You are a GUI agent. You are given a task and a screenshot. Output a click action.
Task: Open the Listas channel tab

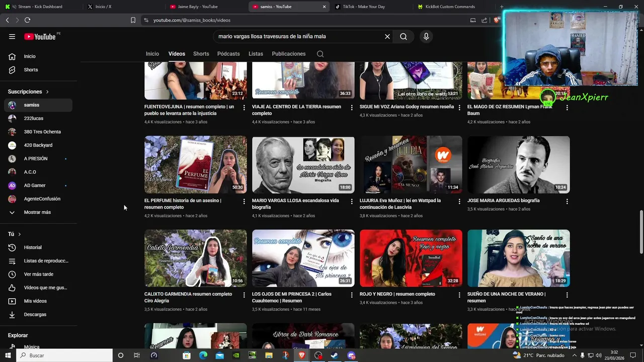pyautogui.click(x=256, y=54)
